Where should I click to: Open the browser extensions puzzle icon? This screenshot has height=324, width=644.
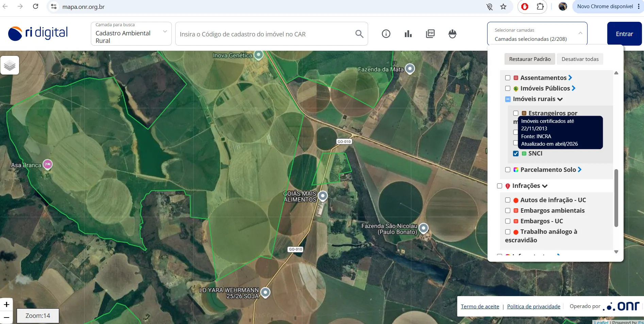[540, 6]
